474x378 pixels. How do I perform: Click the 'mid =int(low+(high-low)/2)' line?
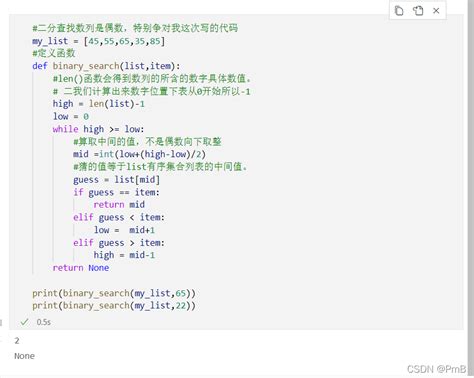coord(139,154)
